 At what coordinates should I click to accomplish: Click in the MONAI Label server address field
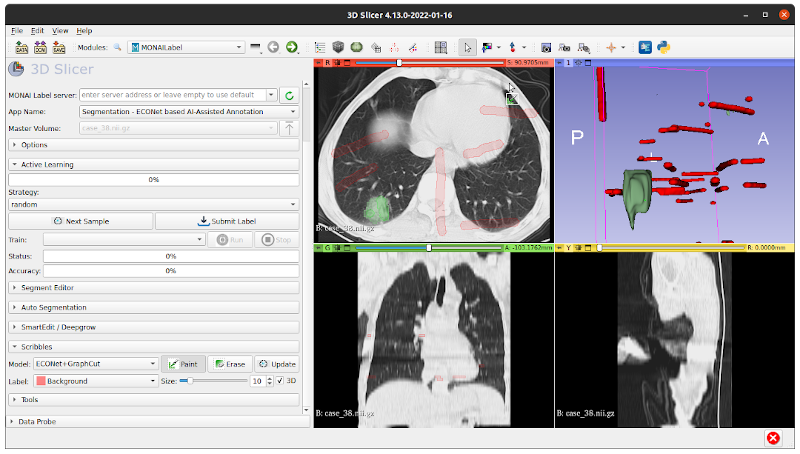[173, 95]
